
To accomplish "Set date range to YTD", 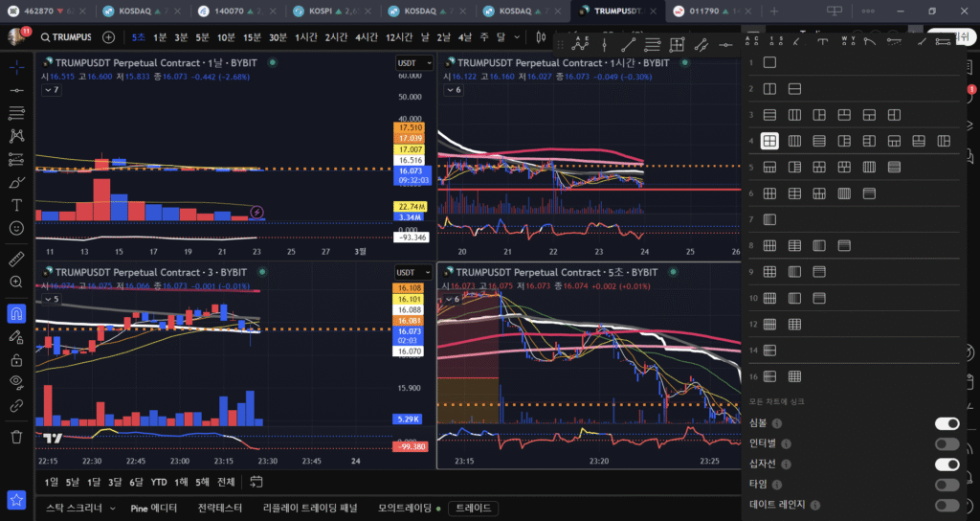I will coord(159,483).
